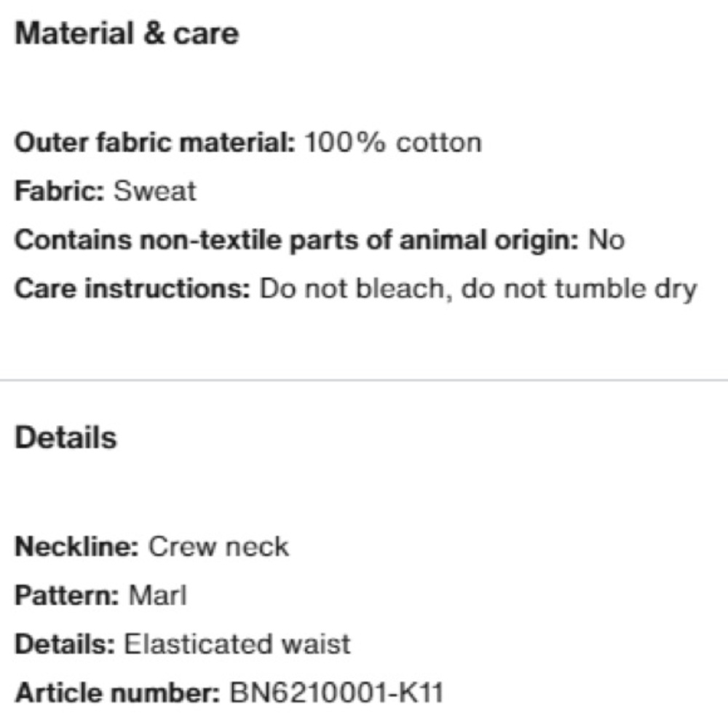Click the "Article number:" label

117,693
